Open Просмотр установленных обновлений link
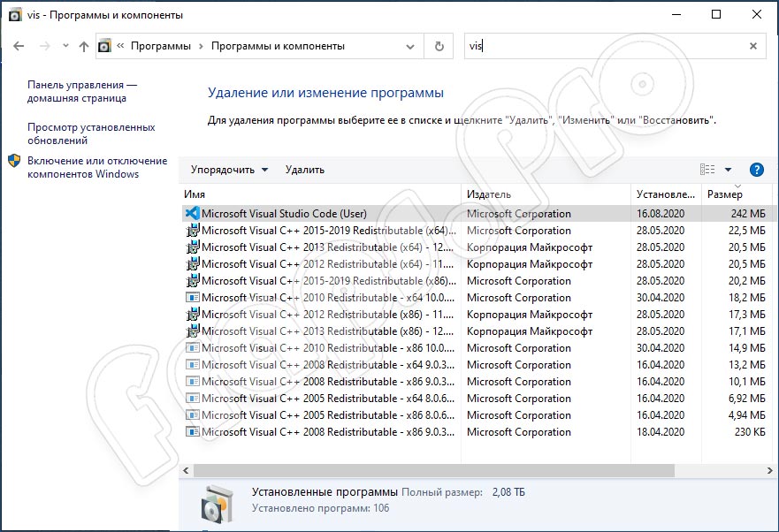 coord(91,133)
